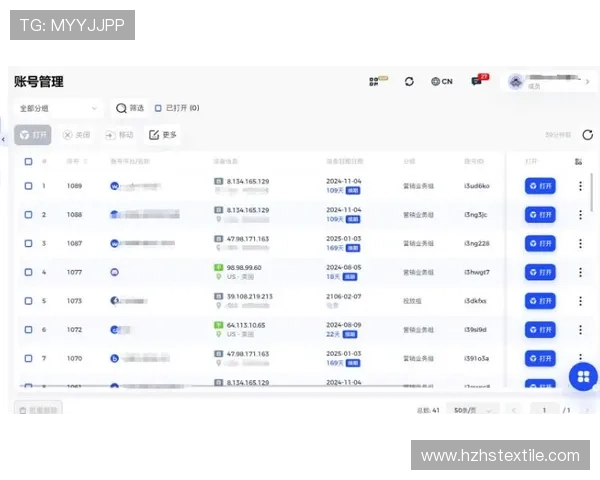Check the checkbox for row 1073

[28, 301]
